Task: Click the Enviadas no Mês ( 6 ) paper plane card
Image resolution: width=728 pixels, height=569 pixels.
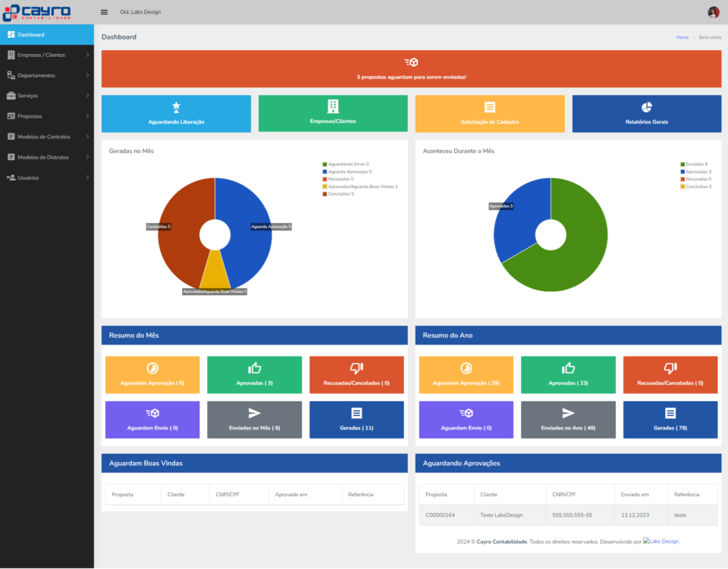Action: click(x=254, y=420)
